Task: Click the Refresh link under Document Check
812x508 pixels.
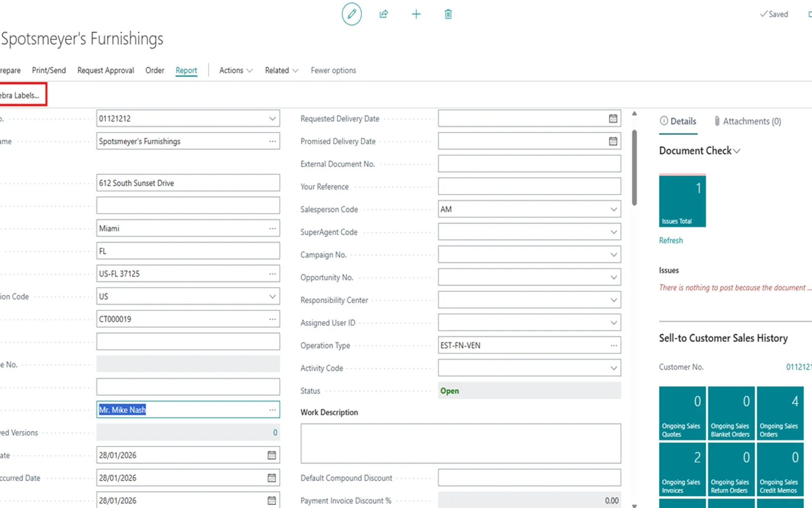Action: click(671, 240)
